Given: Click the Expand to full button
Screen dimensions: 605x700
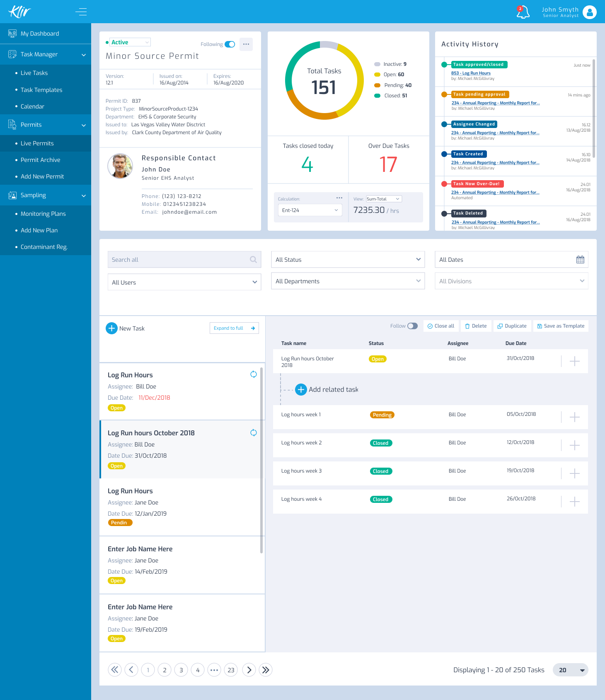Looking at the screenshot, I should click(x=234, y=328).
